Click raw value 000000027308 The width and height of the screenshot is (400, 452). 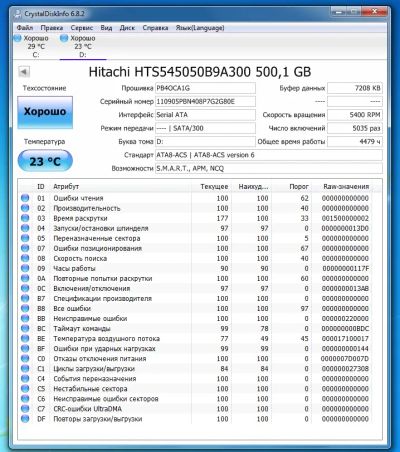pos(345,369)
